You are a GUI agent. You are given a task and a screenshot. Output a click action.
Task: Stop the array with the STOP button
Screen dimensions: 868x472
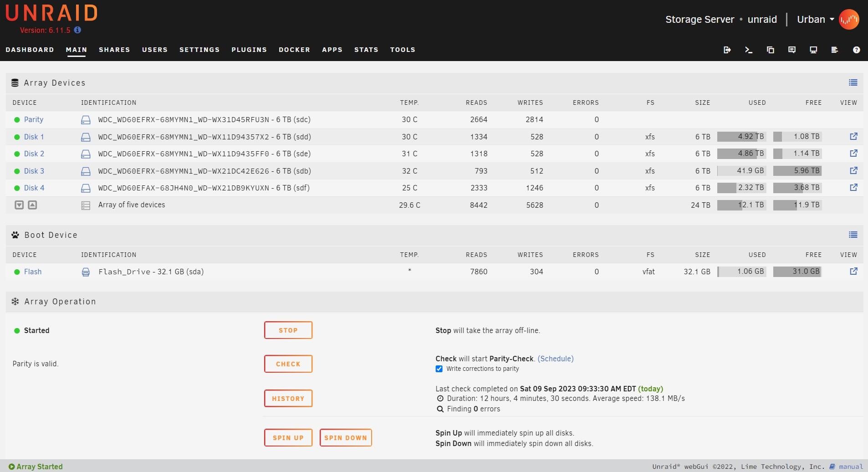[287, 330]
